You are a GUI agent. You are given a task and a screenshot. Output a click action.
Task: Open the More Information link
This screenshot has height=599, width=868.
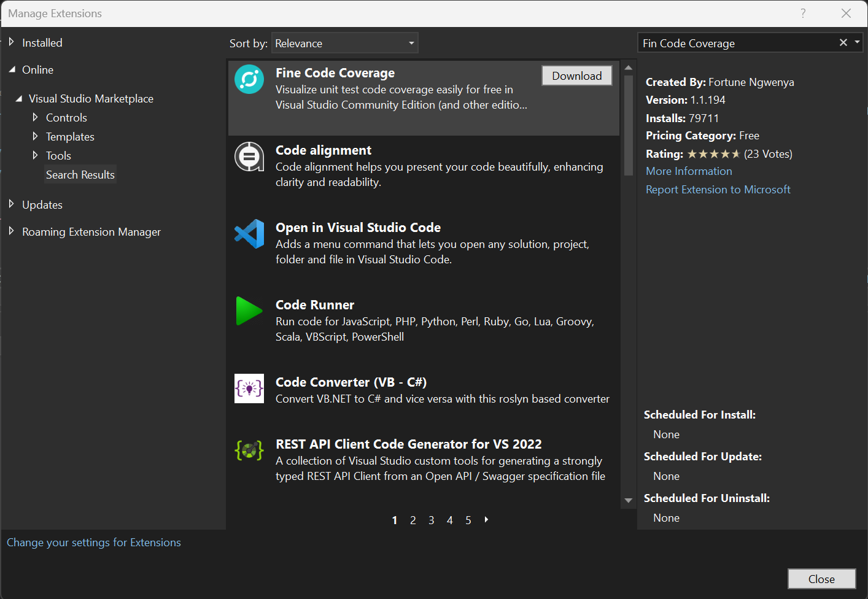pyautogui.click(x=689, y=171)
